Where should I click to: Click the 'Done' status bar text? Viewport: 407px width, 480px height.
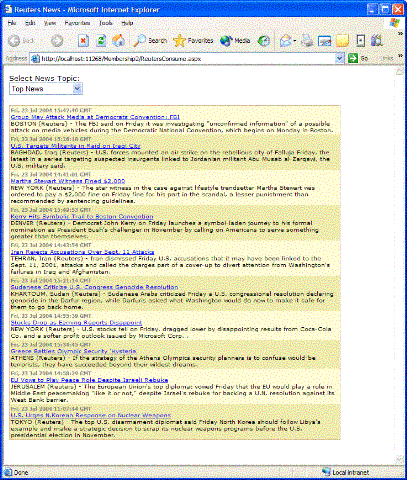21,473
